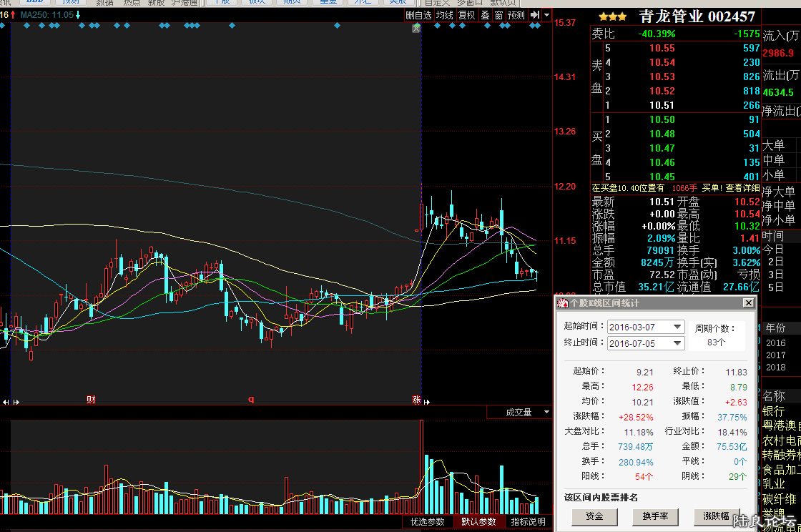Click the forward arrow icon beside 预测
Image resolution: width=801 pixels, height=532 pixels.
(x=534, y=15)
